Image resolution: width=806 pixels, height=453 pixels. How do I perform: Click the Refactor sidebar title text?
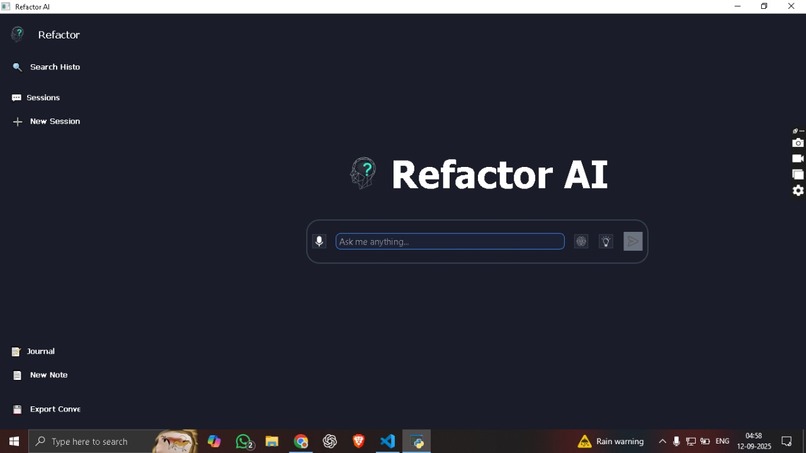tap(59, 35)
